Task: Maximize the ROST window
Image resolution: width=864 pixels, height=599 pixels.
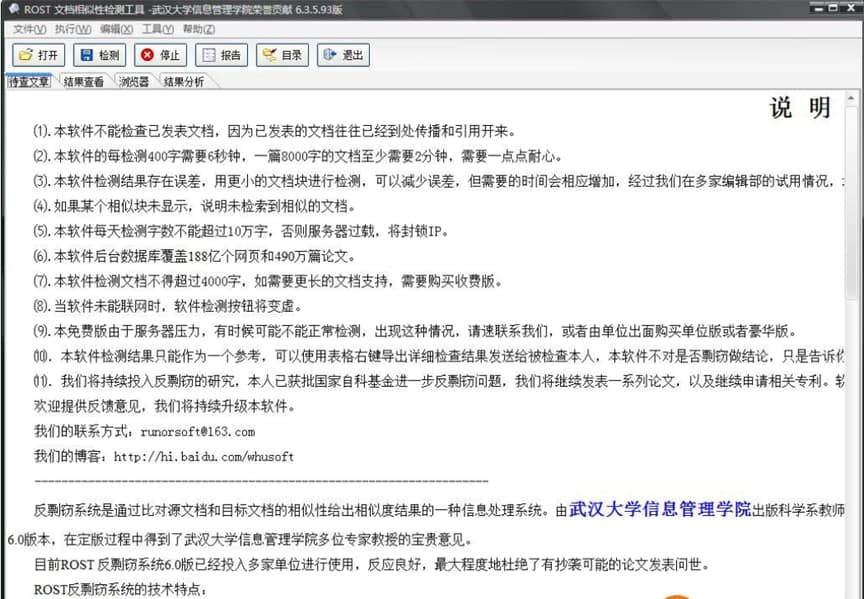Action: coord(833,8)
